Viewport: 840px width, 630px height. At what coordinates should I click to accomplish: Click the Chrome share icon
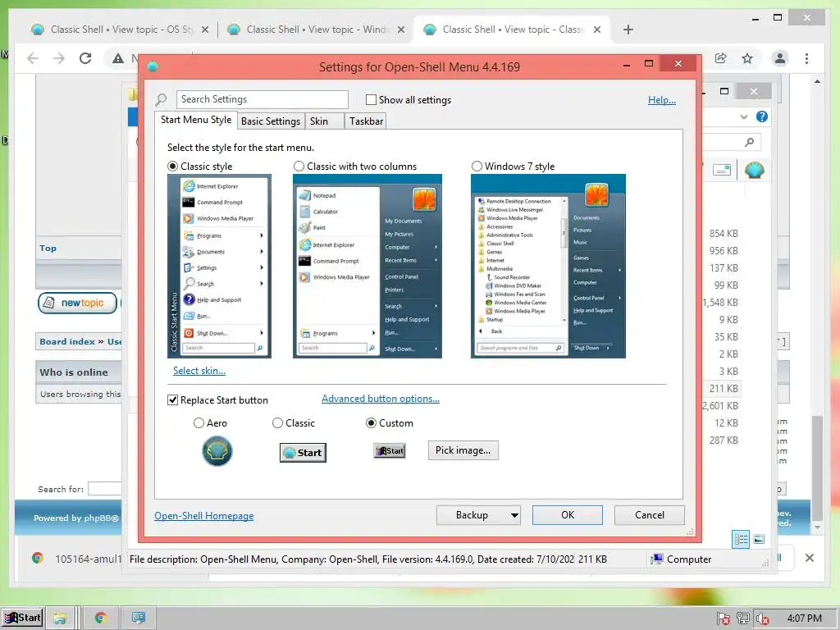[x=721, y=58]
